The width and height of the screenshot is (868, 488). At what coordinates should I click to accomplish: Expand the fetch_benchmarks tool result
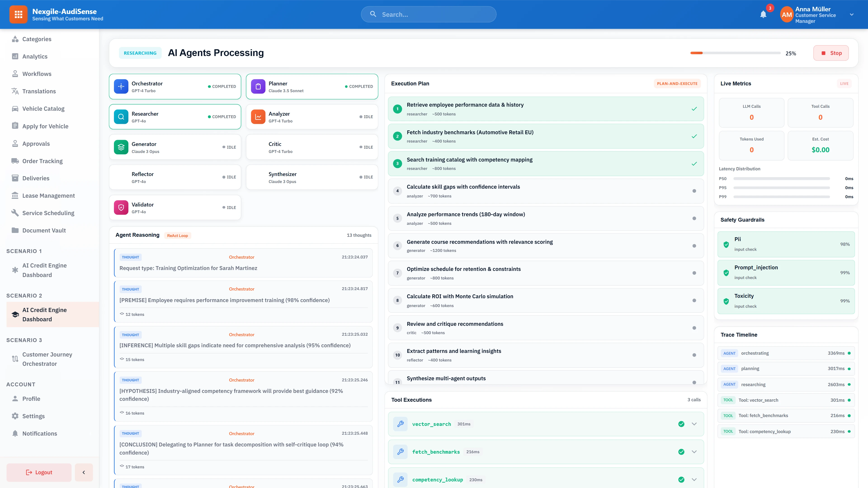pyautogui.click(x=694, y=452)
